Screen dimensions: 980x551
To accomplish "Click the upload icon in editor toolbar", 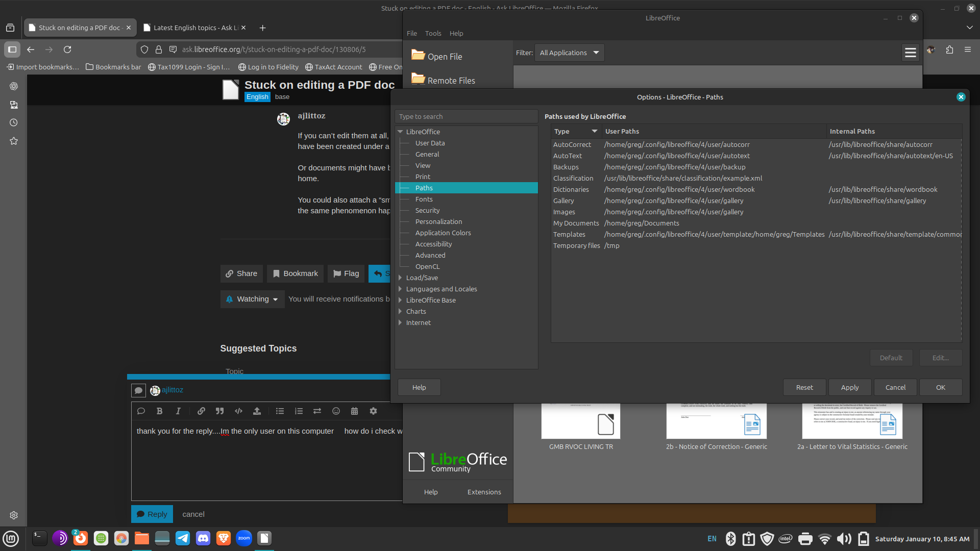I will (x=257, y=411).
